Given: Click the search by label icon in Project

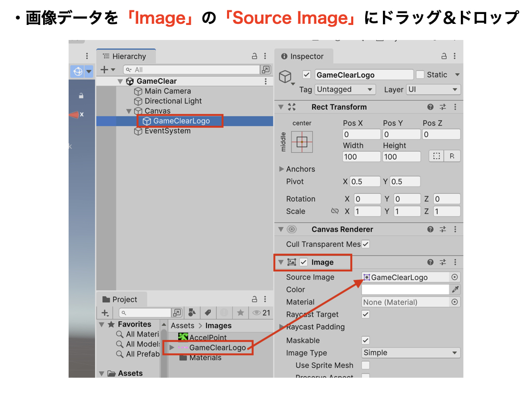Looking at the screenshot, I should coord(207,313).
